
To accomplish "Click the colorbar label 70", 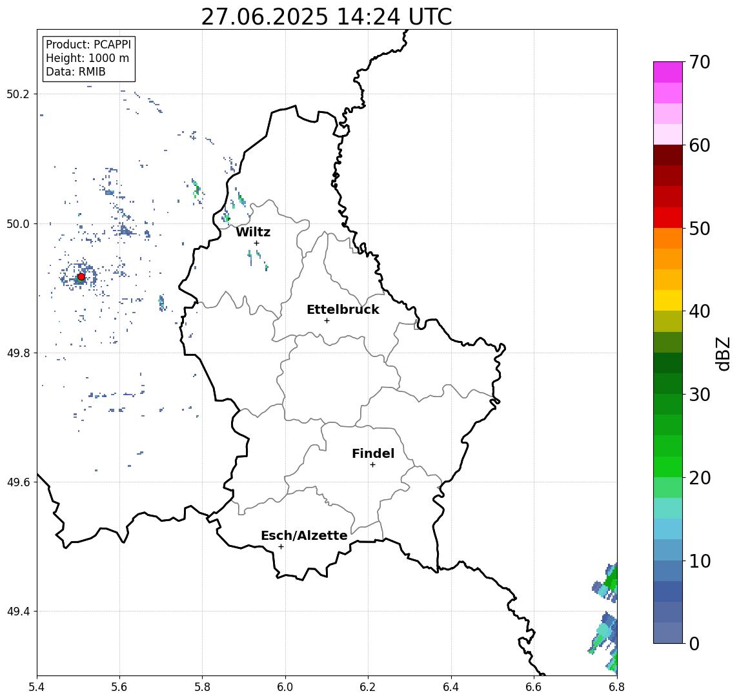I will tap(699, 62).
